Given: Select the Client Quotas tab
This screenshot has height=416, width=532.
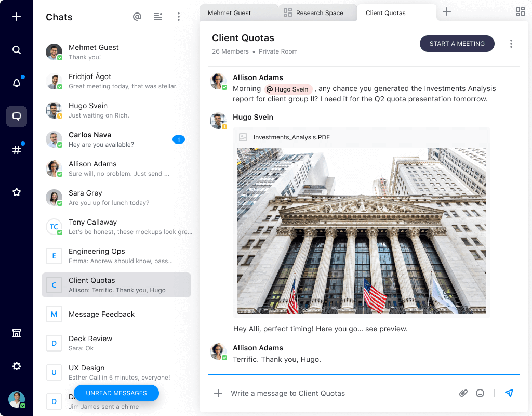Looking at the screenshot, I should [x=396, y=13].
